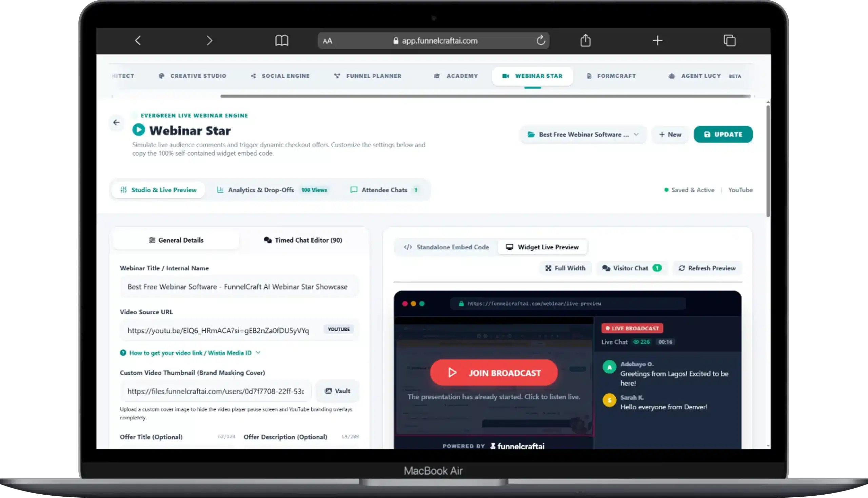Reload the page with the refresh icon
This screenshot has width=868, height=498.
540,40
